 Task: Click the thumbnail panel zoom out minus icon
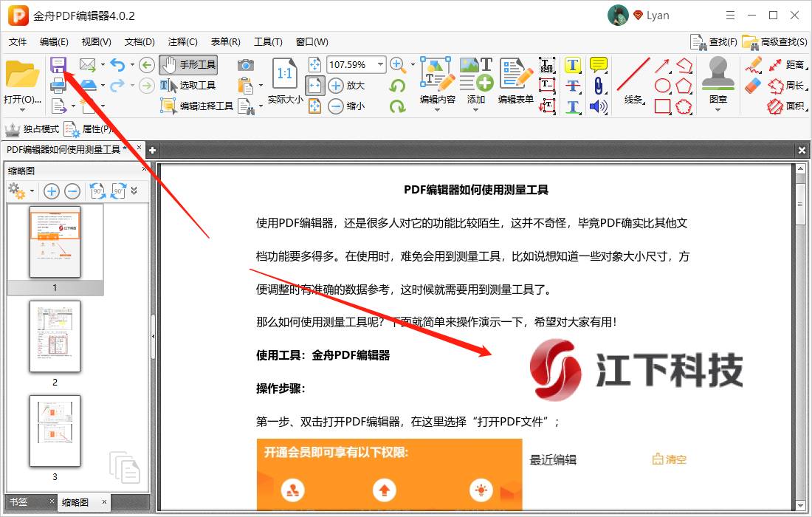[x=72, y=191]
